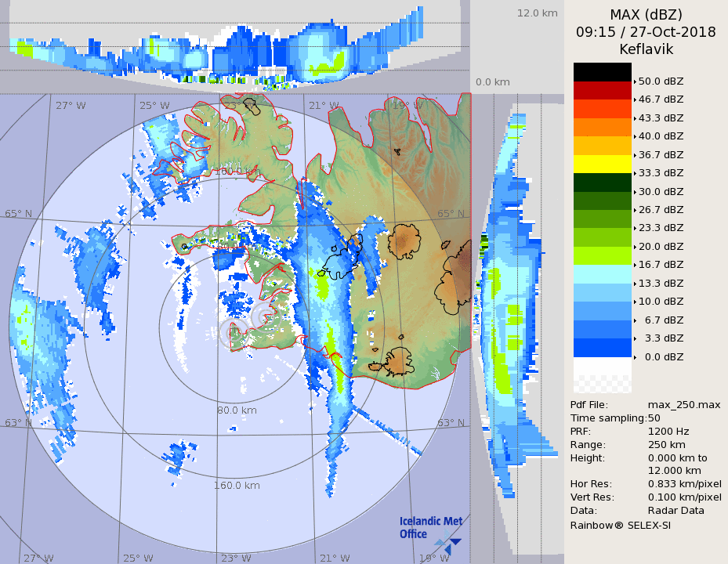
Task: Pick the lime 16.7 dBZ legend swatch
Action: 602,255
